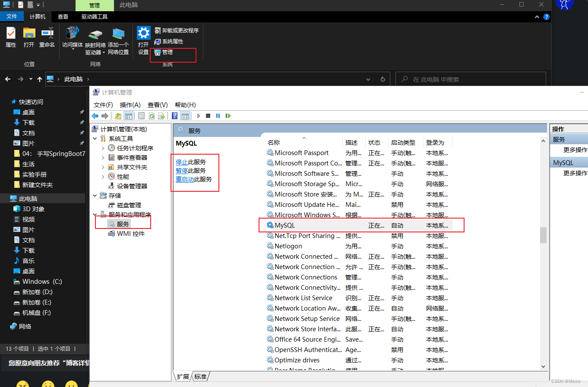
Task: Collapse the 存储 tree node
Action: [95, 196]
